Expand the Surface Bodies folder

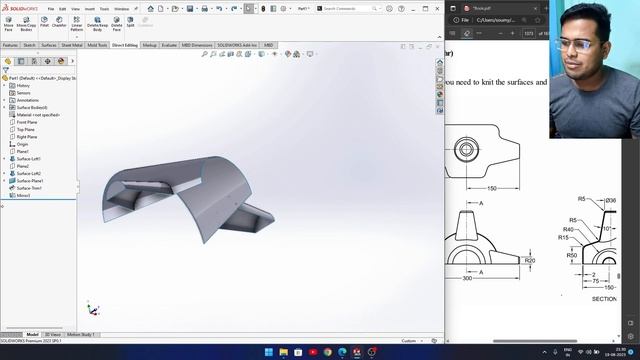(4, 108)
